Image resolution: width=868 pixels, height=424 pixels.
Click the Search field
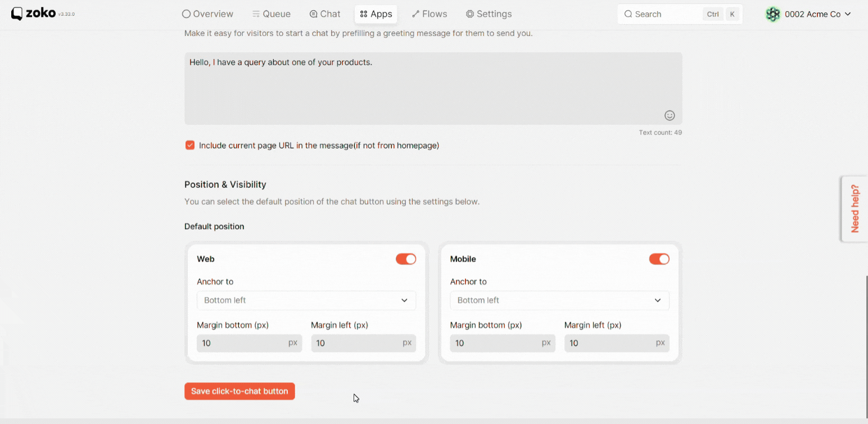(680, 14)
